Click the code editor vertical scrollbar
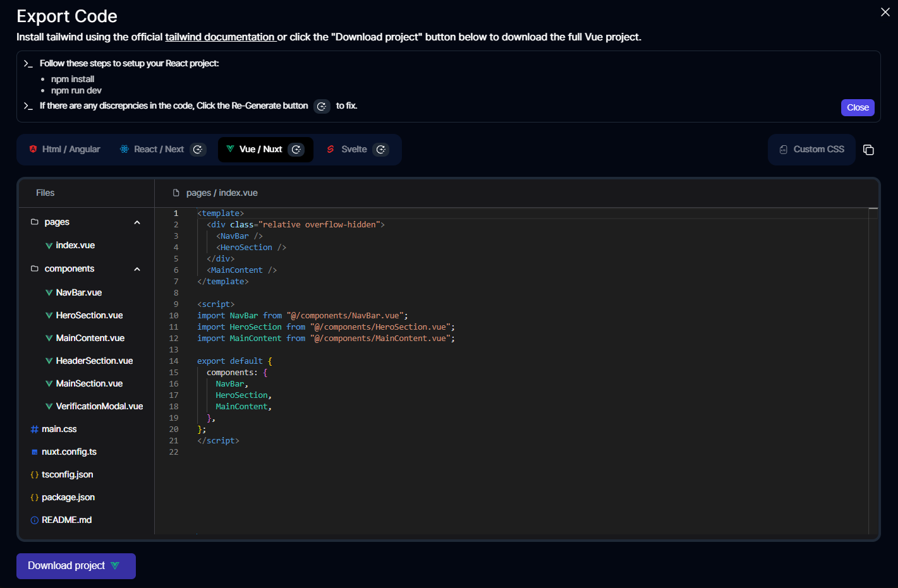The height and width of the screenshot is (588, 898). pyautogui.click(x=873, y=370)
